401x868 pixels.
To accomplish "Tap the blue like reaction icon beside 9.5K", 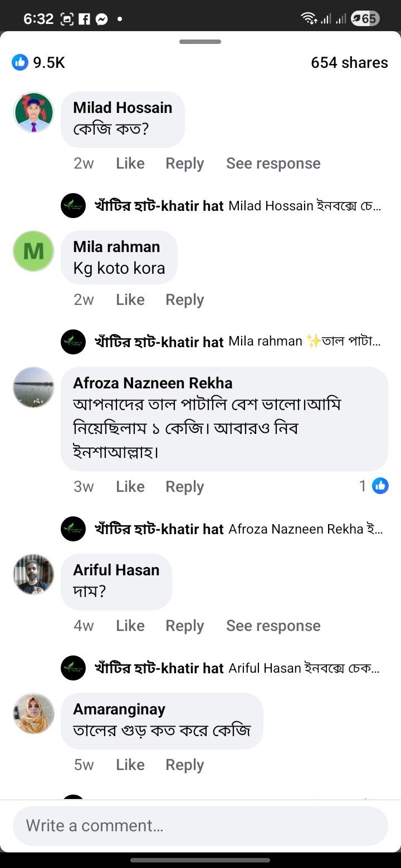I will (x=19, y=62).
